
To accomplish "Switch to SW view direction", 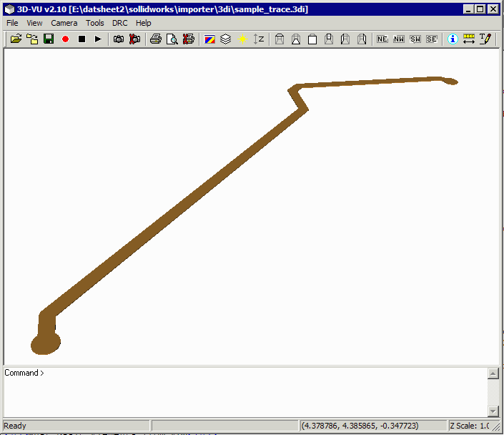I will tap(415, 39).
